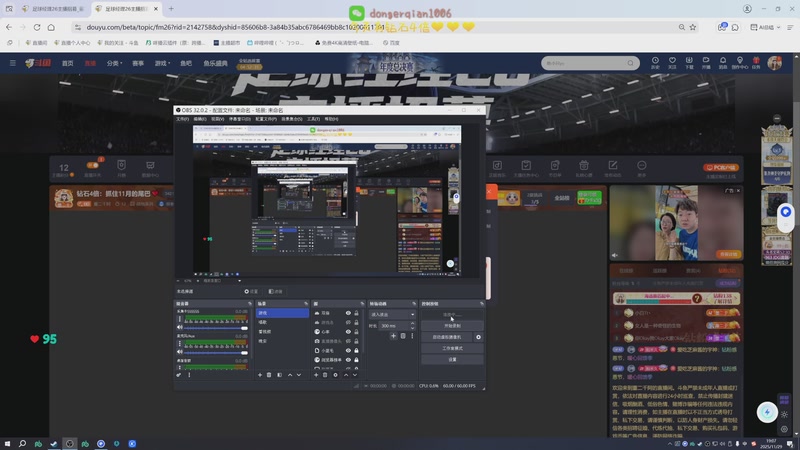Open 分类 dropdown in Douyu navigation

pyautogui.click(x=114, y=63)
